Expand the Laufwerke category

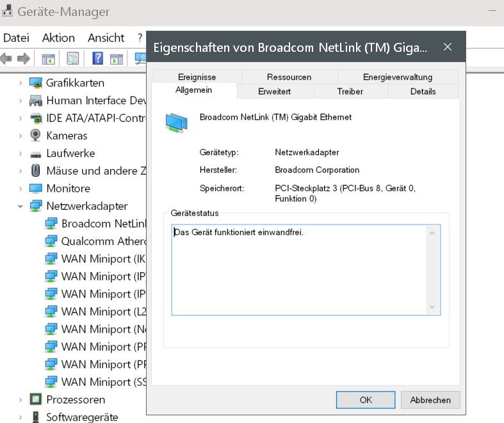tap(20, 154)
